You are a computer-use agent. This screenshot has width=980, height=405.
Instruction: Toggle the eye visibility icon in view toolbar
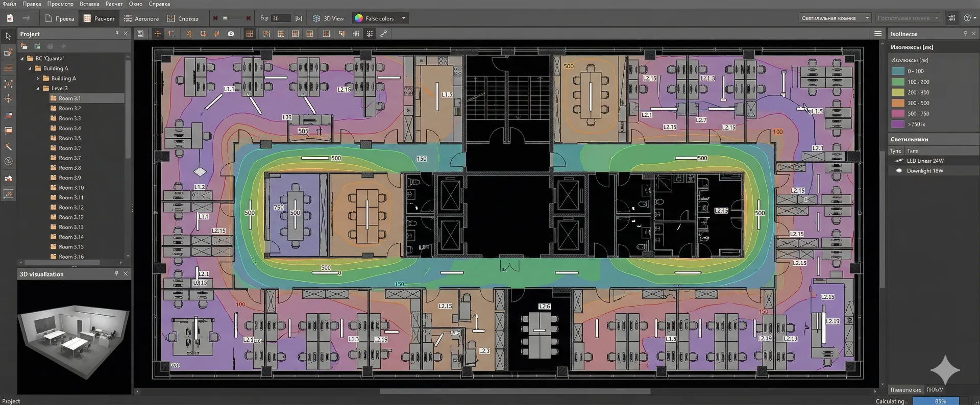pos(231,34)
